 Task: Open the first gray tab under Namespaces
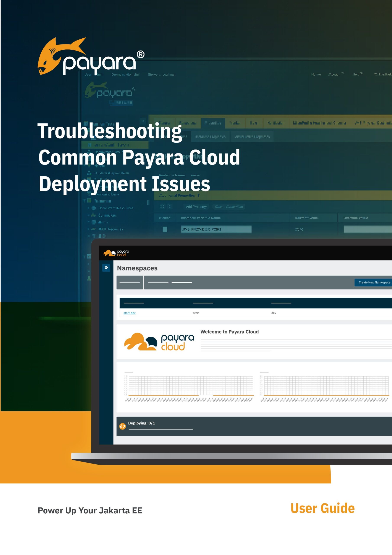click(x=130, y=282)
